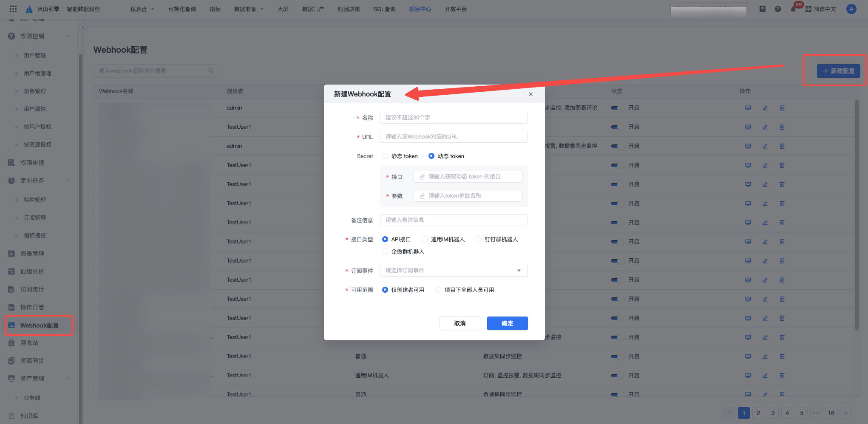Go to next page in pagination
Viewport: 868px width, 424px height.
coord(846,413)
